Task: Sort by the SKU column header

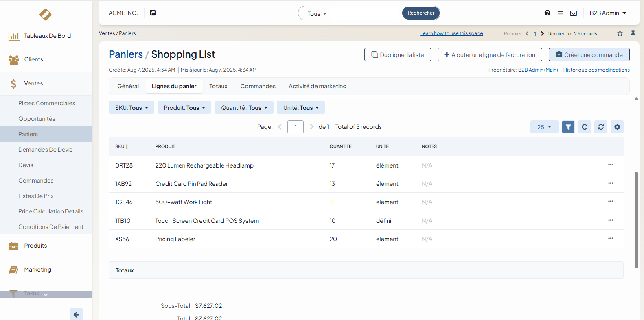Action: point(122,146)
